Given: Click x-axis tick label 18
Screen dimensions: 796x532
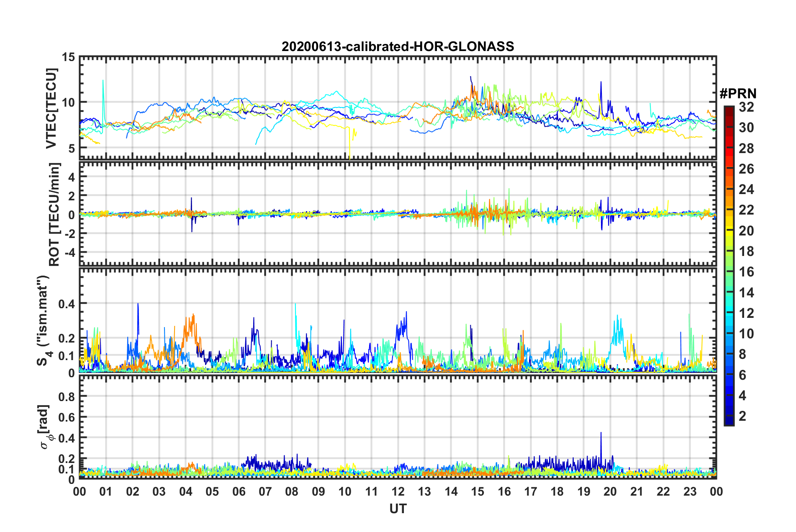Looking at the screenshot, I should click(557, 491).
